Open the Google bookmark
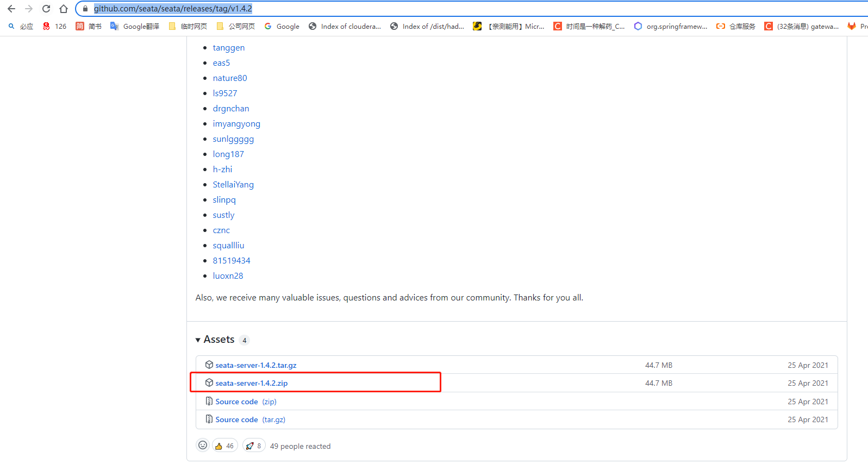This screenshot has height=470, width=868. (282, 26)
